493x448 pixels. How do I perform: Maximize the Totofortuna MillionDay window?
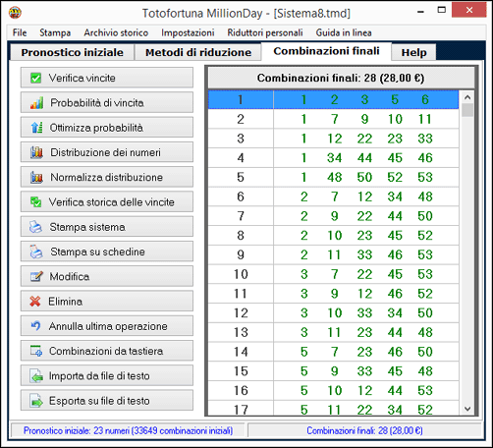point(442,10)
